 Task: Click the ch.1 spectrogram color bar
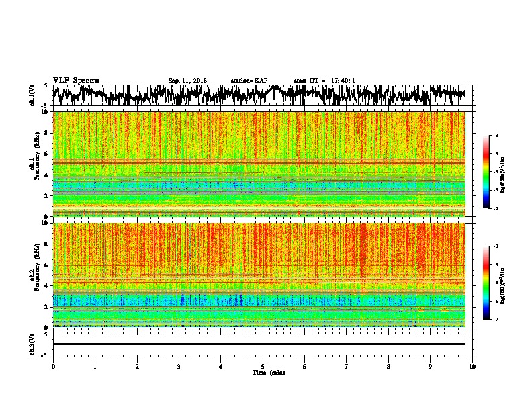tap(486, 172)
